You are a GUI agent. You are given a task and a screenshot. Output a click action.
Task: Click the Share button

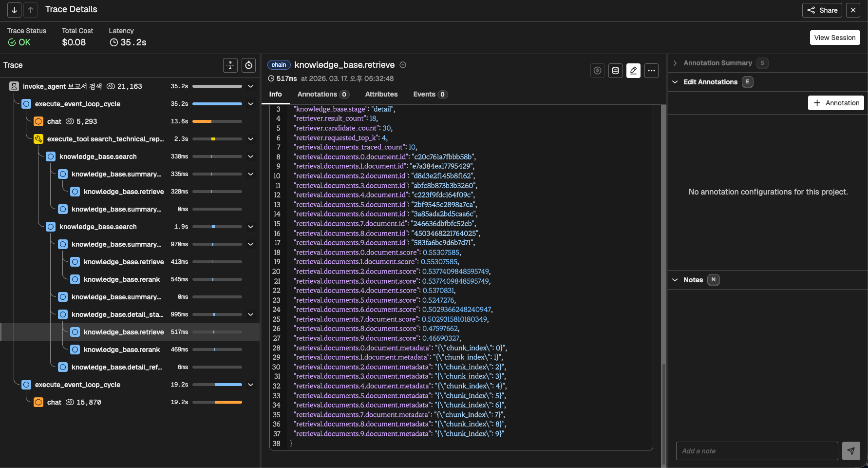pos(822,10)
